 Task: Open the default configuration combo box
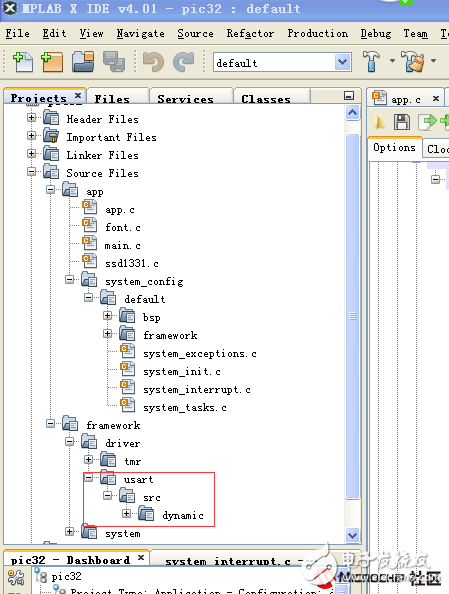point(282,63)
